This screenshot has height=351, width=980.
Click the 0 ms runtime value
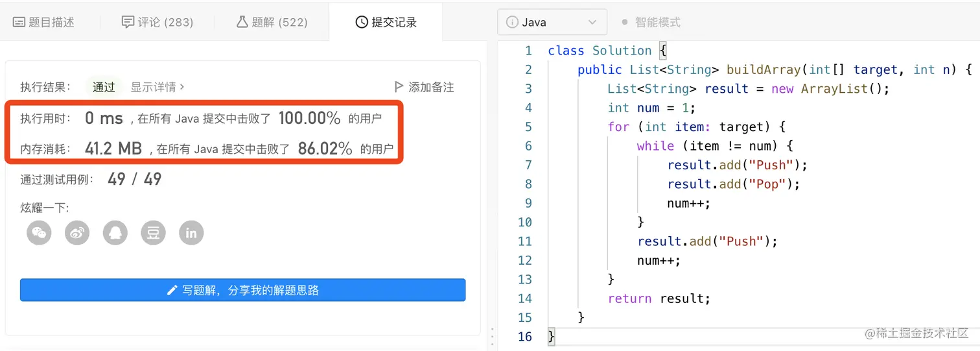pyautogui.click(x=104, y=118)
